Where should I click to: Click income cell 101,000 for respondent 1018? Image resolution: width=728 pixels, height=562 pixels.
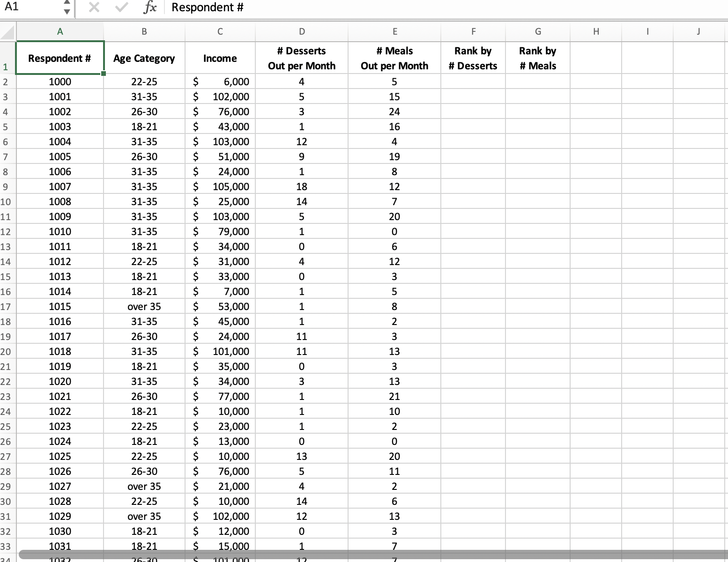(x=220, y=352)
